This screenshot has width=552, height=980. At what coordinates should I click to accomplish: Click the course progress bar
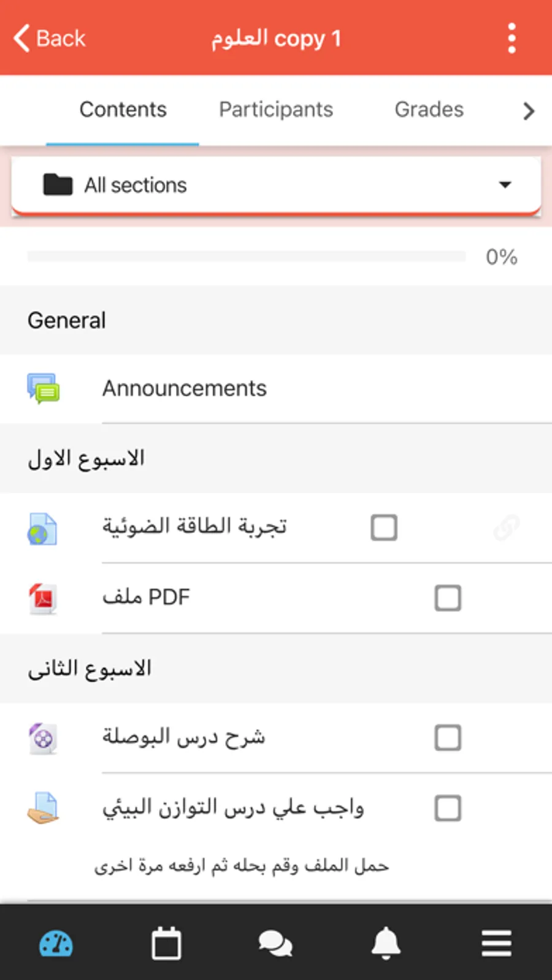coord(247,256)
